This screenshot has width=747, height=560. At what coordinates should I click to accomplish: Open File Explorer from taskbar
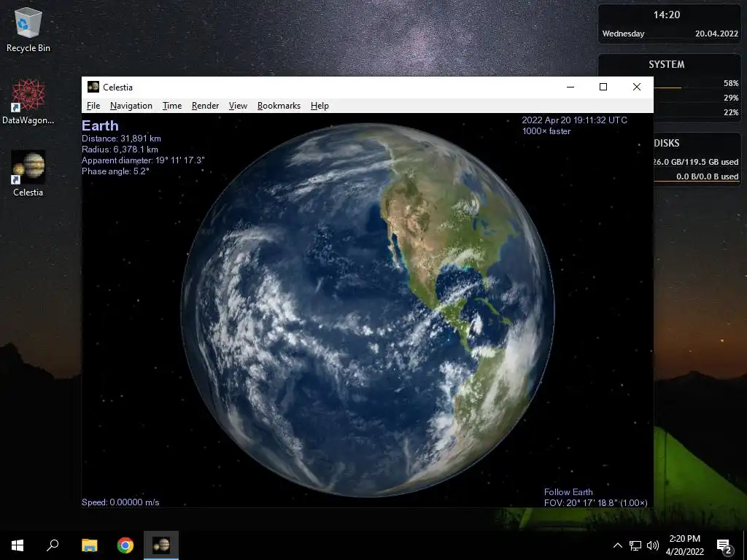pos(89,545)
